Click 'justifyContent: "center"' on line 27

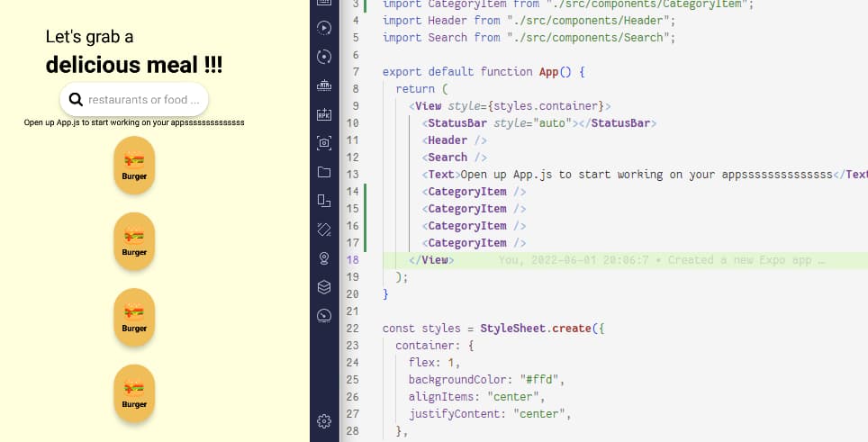pyautogui.click(x=486, y=414)
